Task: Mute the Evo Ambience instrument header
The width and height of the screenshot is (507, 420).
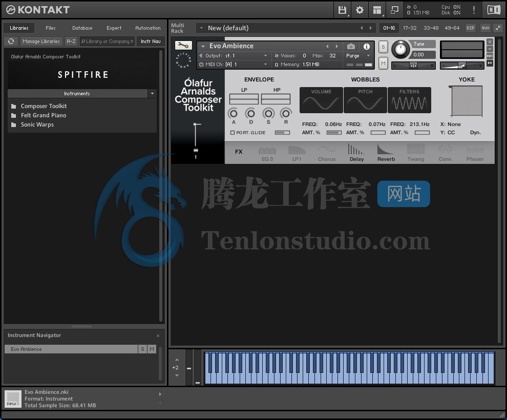Action: pyautogui.click(x=383, y=63)
